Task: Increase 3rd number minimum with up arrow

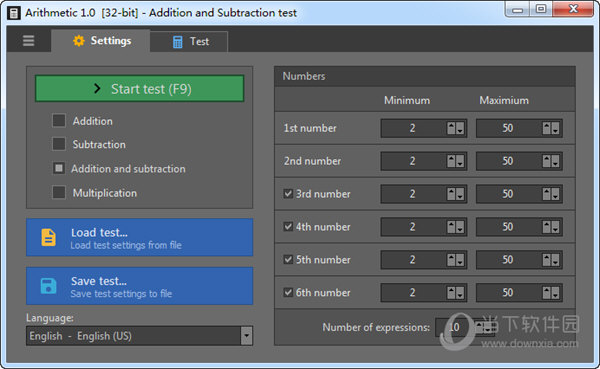Action: pyautogui.click(x=452, y=194)
